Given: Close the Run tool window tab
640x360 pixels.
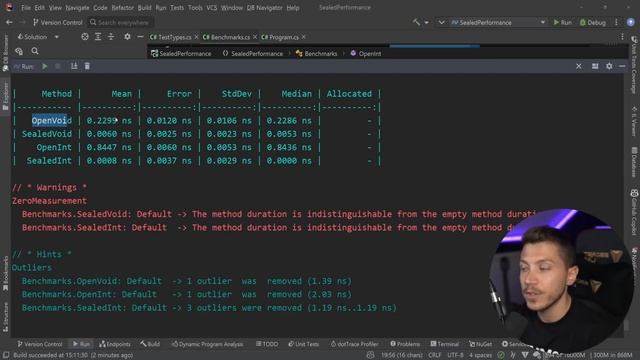Looking at the screenshot, I should coord(579,66).
